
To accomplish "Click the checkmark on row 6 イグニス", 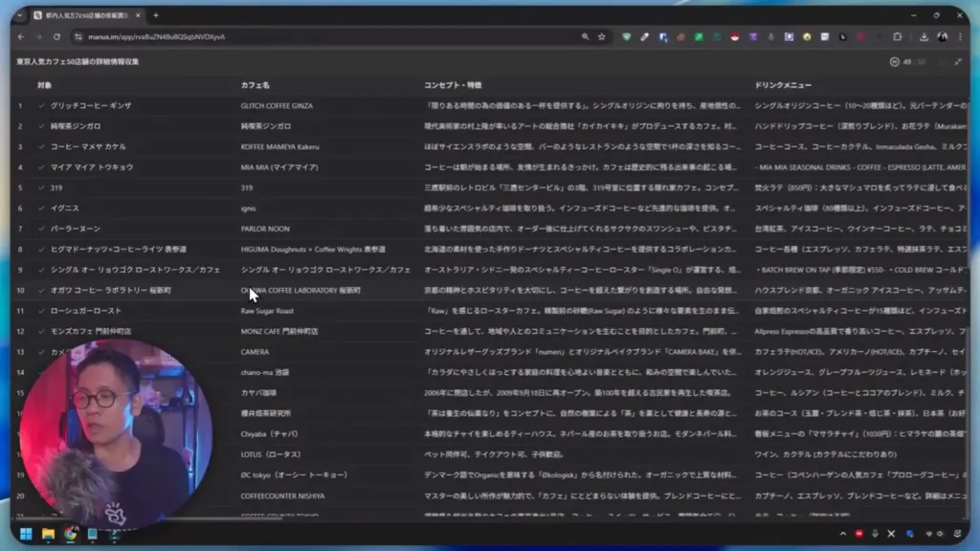I will (41, 208).
